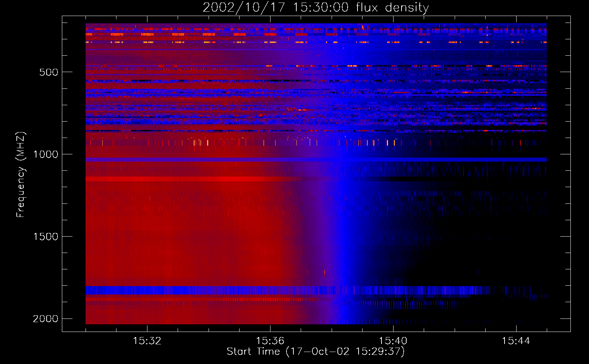Click the 15:40 time tick label
589x364 pixels.
[393, 341]
